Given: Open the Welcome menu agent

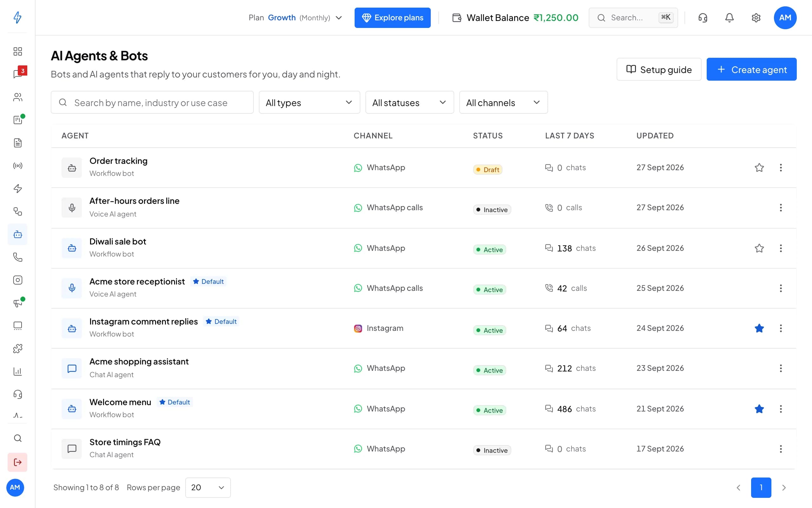Looking at the screenshot, I should click(x=120, y=402).
